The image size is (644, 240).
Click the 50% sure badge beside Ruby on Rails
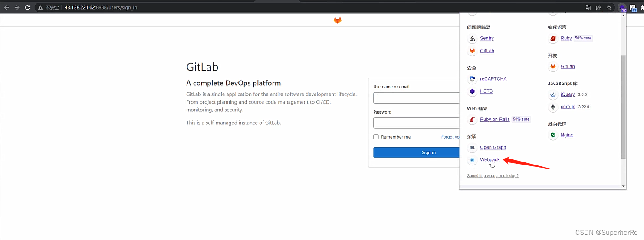(521, 119)
